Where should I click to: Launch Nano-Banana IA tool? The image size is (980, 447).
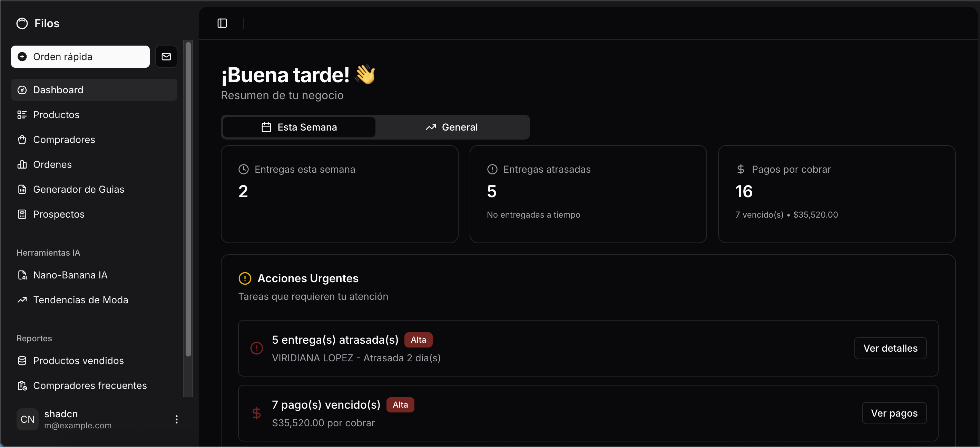pyautogui.click(x=70, y=275)
